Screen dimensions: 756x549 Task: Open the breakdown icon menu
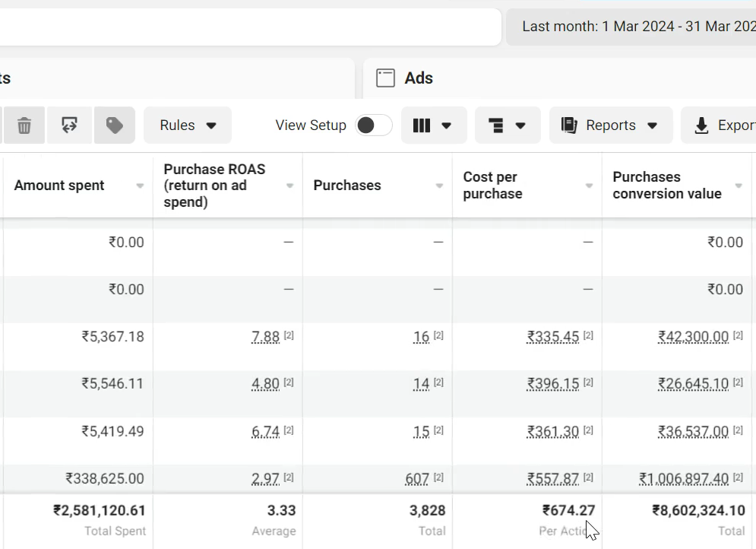pyautogui.click(x=508, y=125)
